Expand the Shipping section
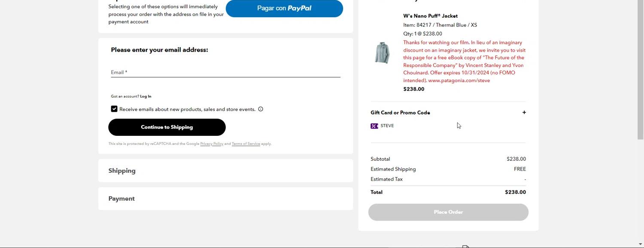This screenshot has height=248, width=644. tap(122, 171)
